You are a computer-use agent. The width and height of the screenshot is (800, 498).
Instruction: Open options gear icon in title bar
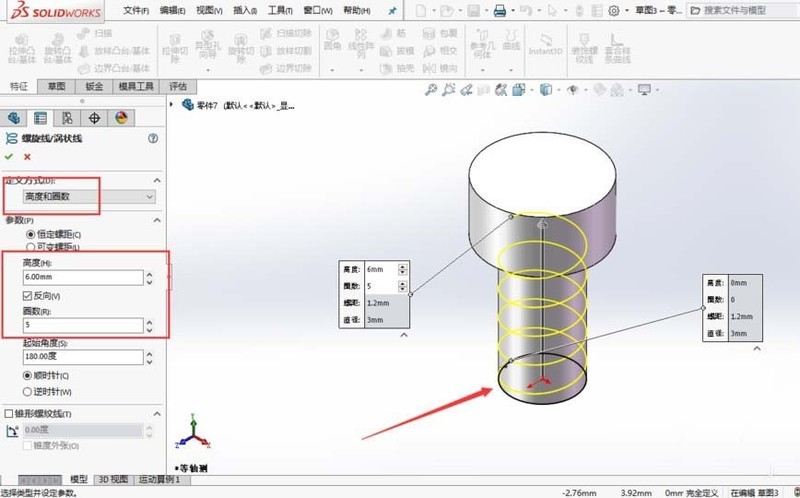click(x=614, y=11)
